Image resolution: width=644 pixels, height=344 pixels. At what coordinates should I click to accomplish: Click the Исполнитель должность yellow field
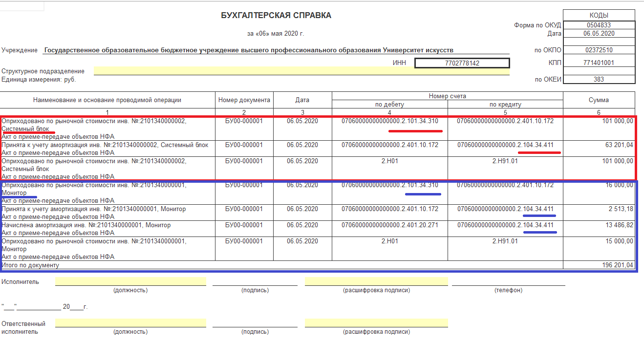tap(130, 281)
